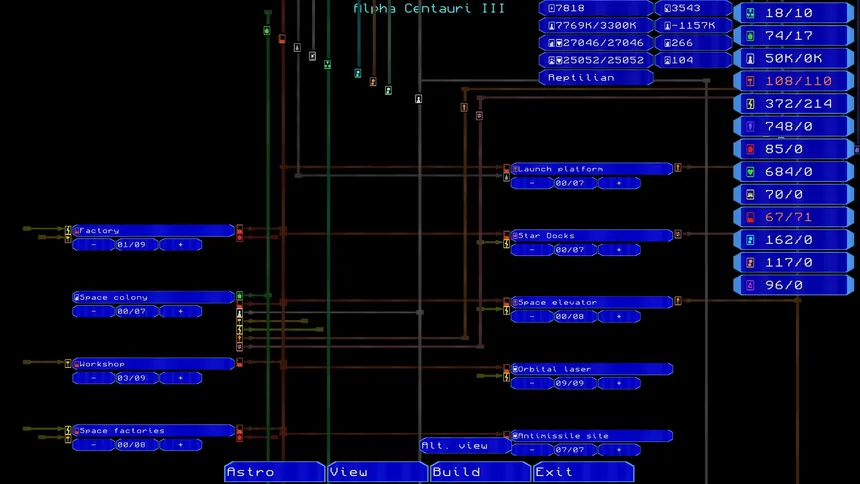Screen dimensions: 860x484
Task: Click plus under Launch platform
Action: coord(619,183)
